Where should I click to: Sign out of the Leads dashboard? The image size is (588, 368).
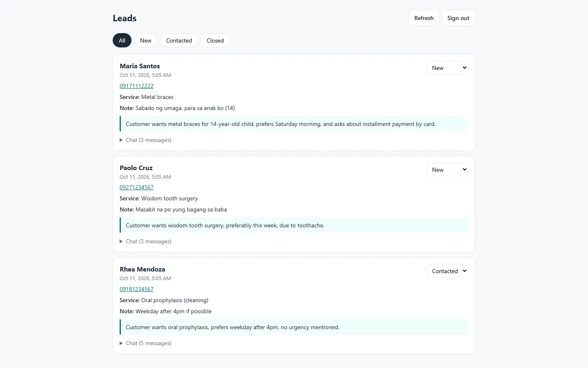pyautogui.click(x=458, y=18)
